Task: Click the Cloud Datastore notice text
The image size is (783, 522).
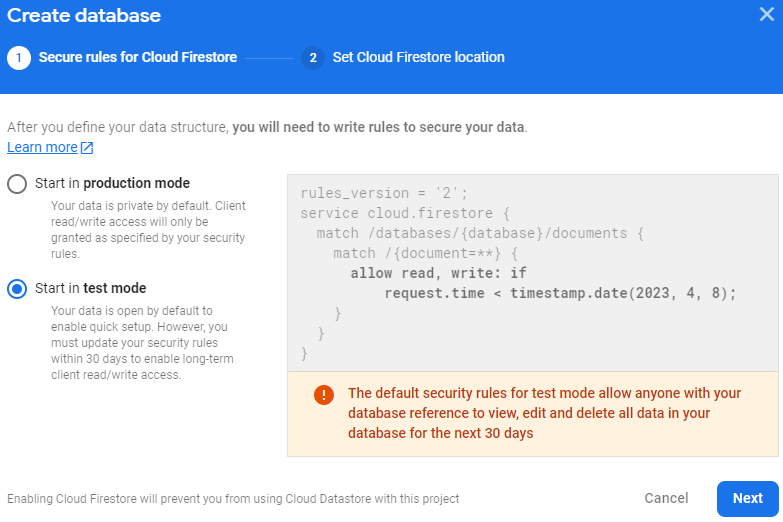Action: pos(233,498)
